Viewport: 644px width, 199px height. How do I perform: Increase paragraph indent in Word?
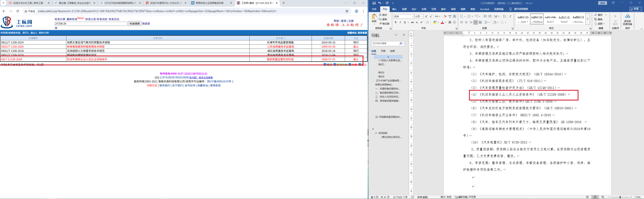(490, 16)
